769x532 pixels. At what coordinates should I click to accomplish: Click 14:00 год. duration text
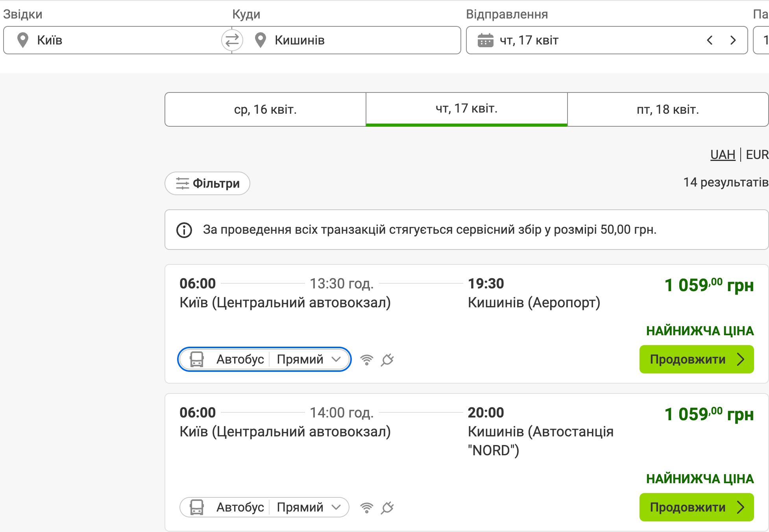(x=342, y=412)
